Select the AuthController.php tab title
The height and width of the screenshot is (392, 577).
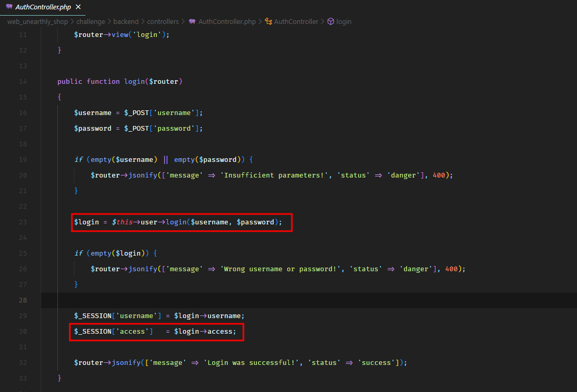[43, 7]
